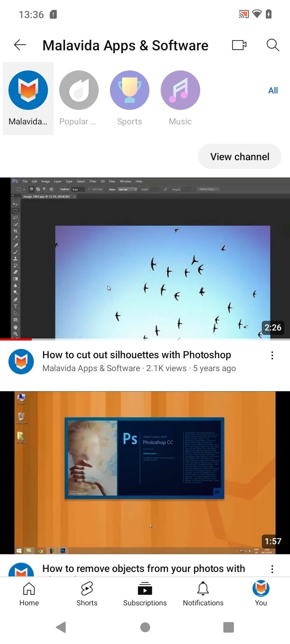Select the Sports channel chip
This screenshot has height=644, width=290.
pyautogui.click(x=130, y=99)
